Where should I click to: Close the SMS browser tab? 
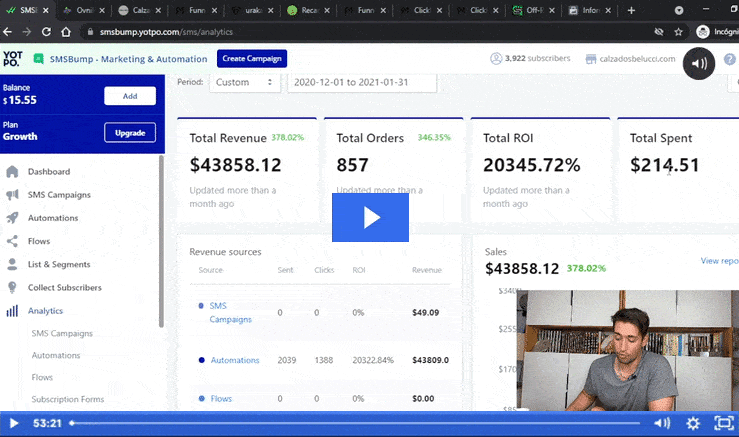click(46, 10)
